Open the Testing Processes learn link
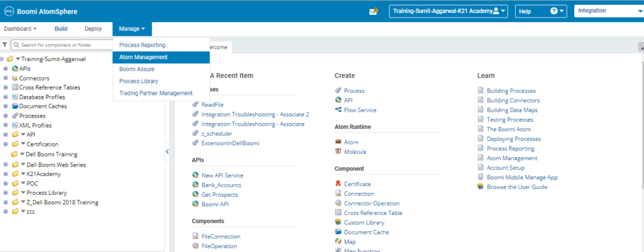This screenshot has height=252, width=644. (509, 119)
